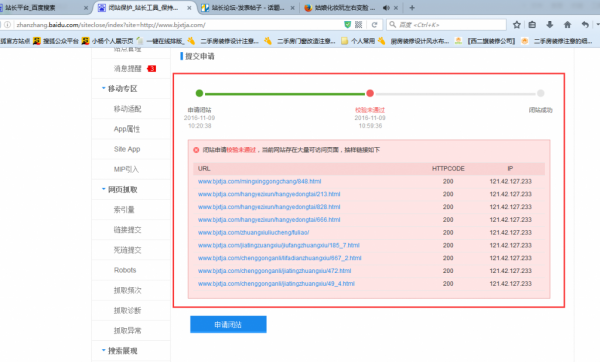Click the red badge next to 消息提醒

tap(152, 68)
